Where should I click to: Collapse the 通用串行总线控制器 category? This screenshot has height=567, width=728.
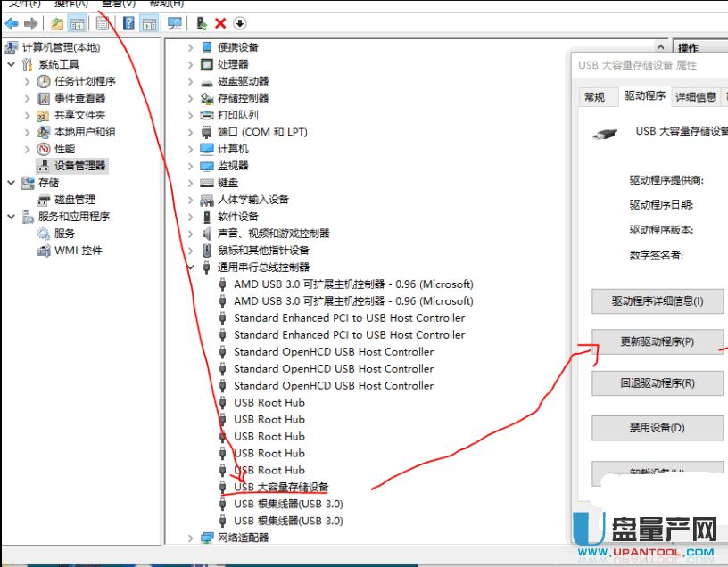coord(190,267)
